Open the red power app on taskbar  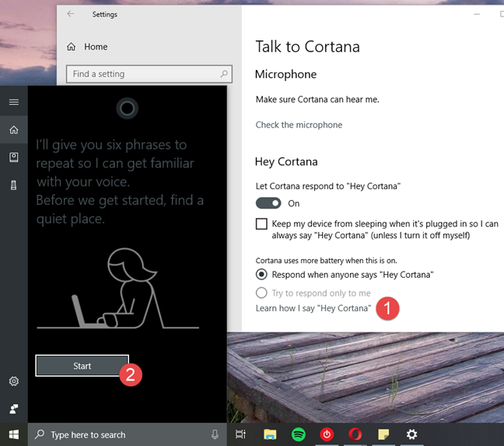tap(327, 434)
